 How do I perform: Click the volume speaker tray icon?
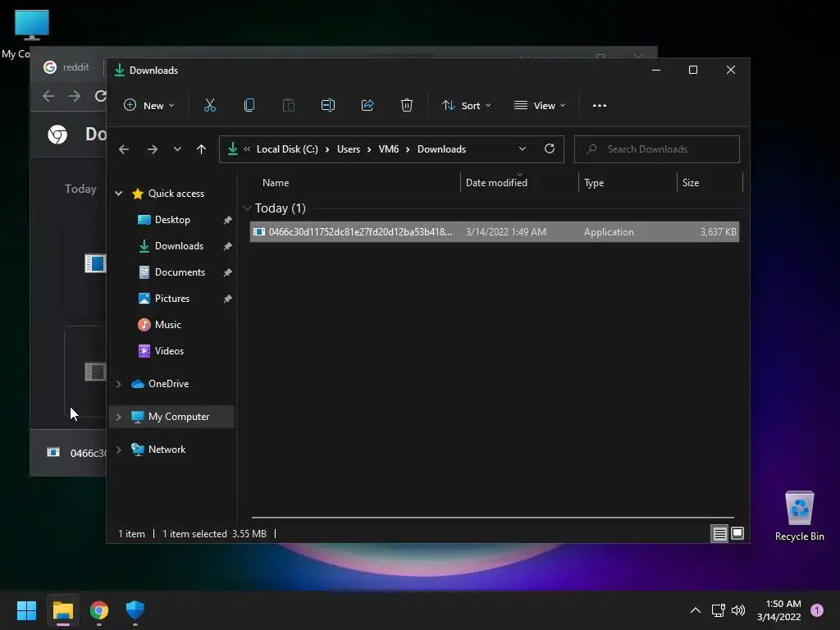tap(738, 610)
